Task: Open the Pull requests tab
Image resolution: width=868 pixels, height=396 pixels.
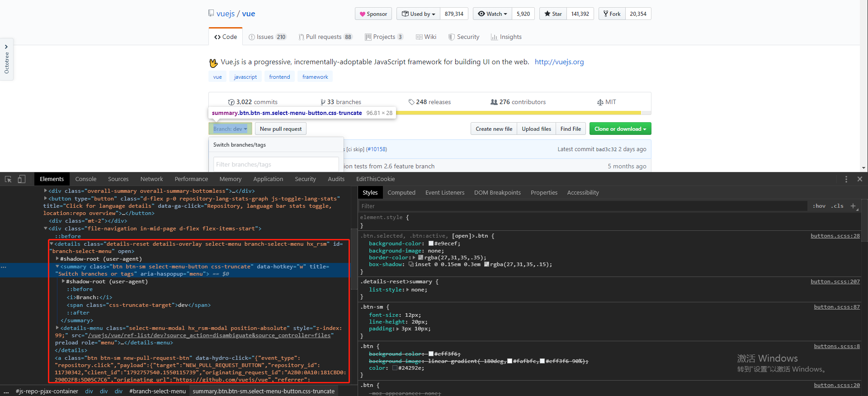Action: point(325,37)
